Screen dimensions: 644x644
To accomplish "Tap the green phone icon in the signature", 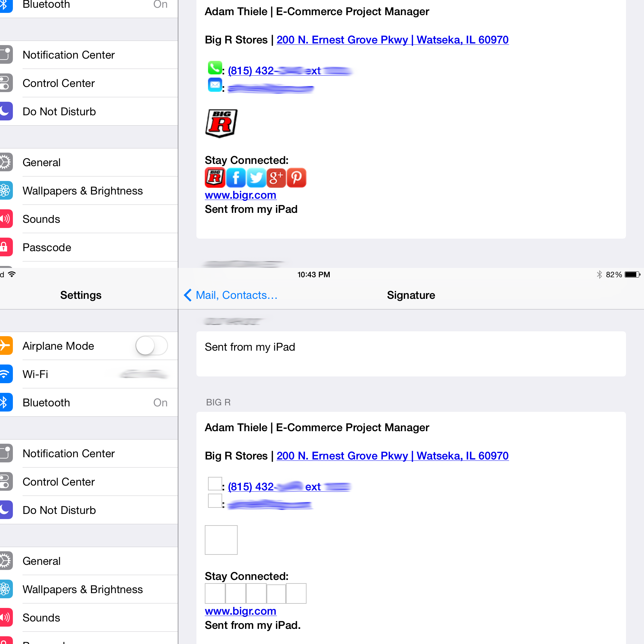I will (215, 68).
